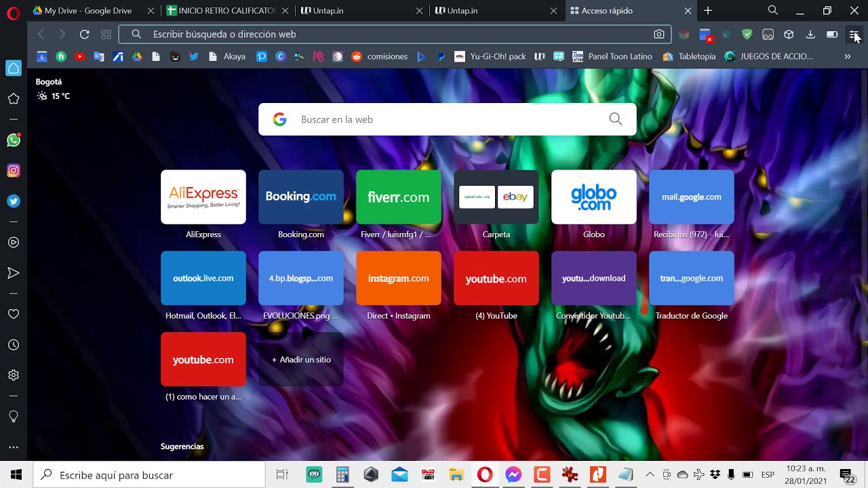The width and height of the screenshot is (868, 488).
Task: Open the fiverr.com speed dial tile
Action: 399,197
